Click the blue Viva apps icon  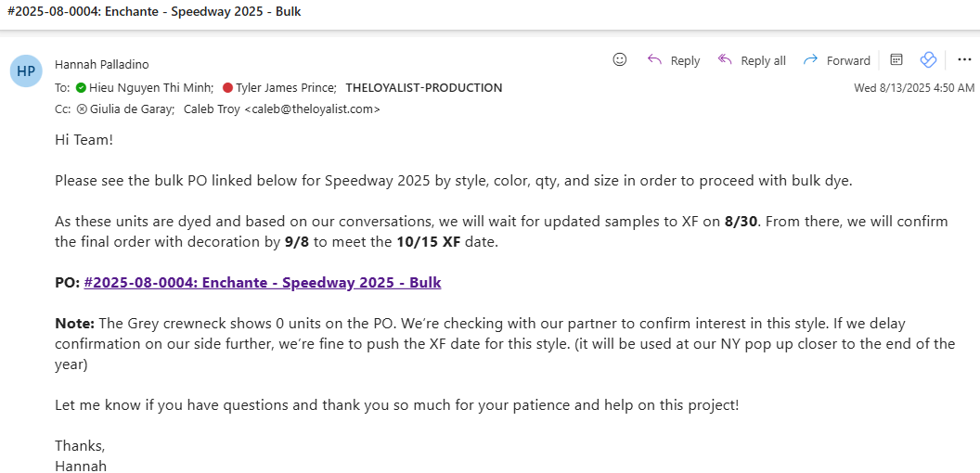click(928, 59)
